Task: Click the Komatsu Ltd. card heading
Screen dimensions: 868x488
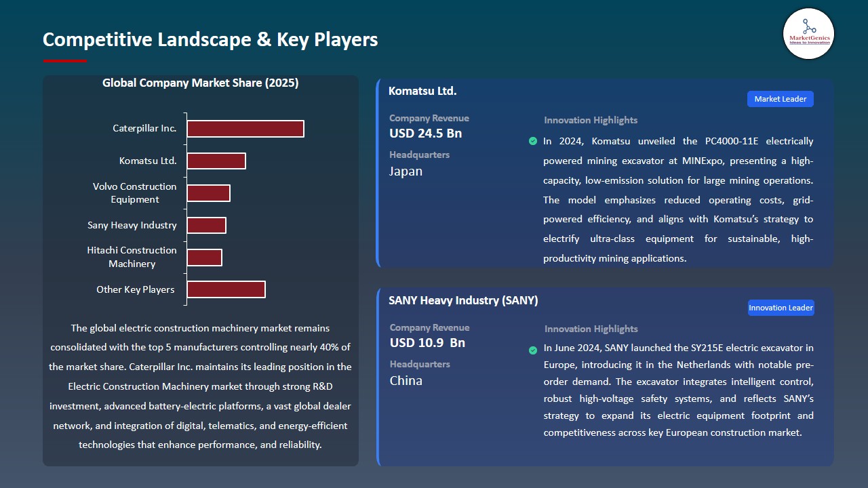Action: (422, 91)
